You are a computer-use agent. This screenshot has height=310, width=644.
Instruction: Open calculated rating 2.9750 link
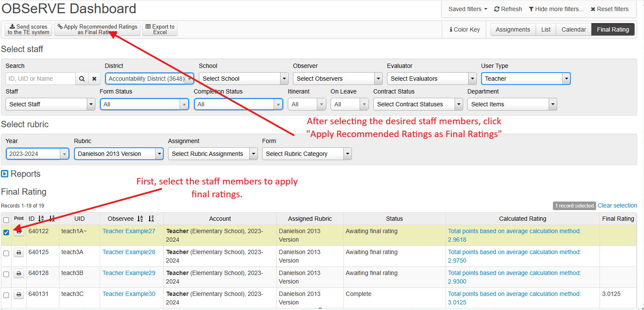(514, 256)
